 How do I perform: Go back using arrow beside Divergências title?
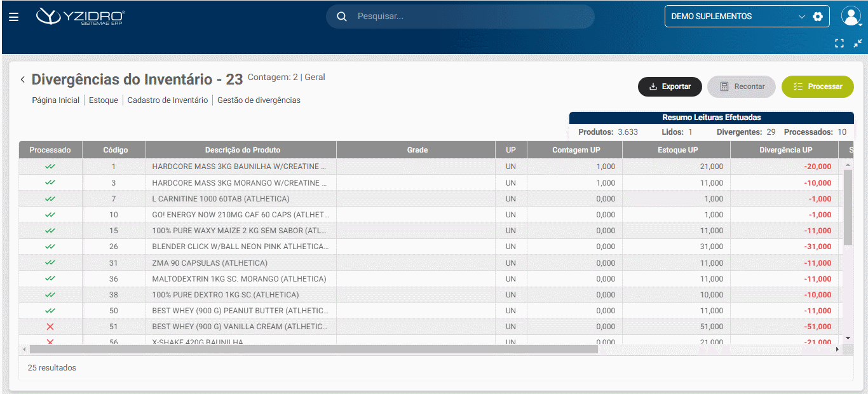tap(23, 79)
